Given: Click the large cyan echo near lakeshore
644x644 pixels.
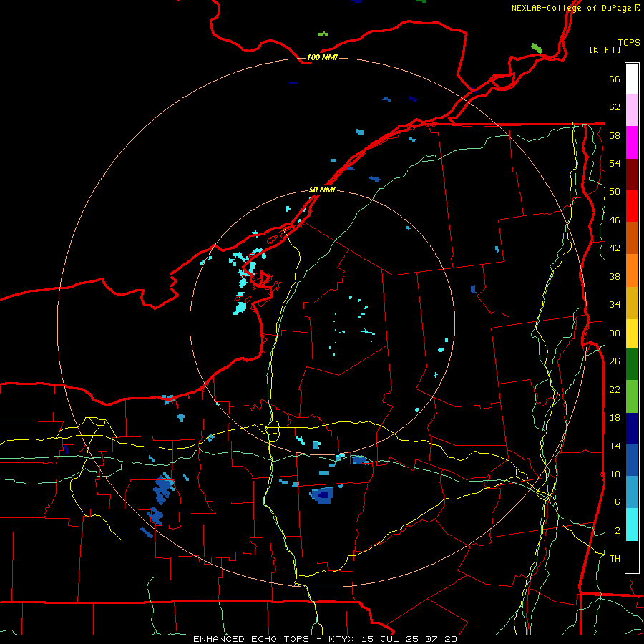Looking at the screenshot, I should 240,308.
